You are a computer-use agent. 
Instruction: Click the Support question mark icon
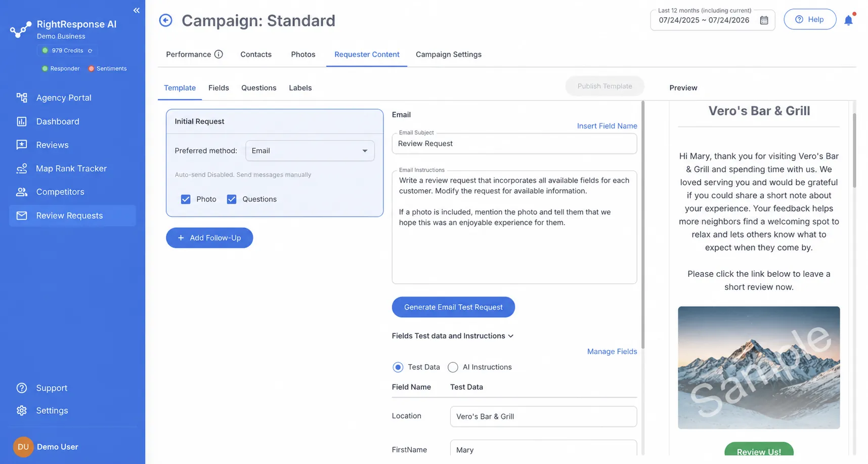pyautogui.click(x=22, y=388)
